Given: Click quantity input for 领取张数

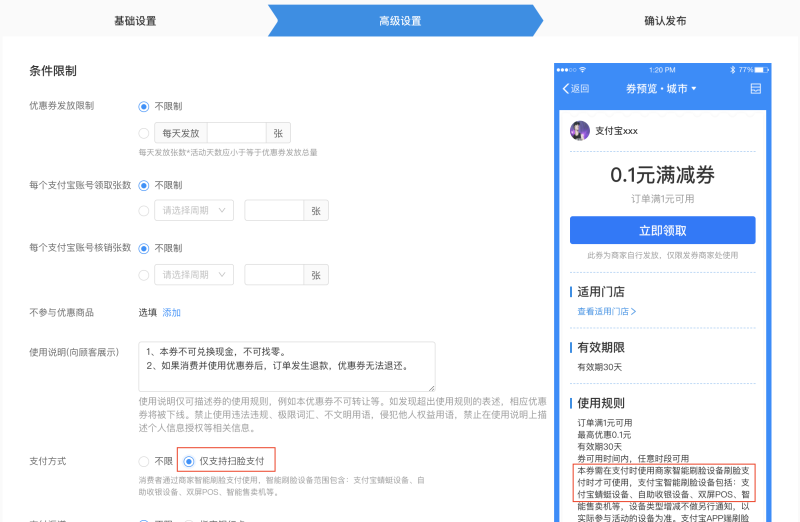Looking at the screenshot, I should [274, 210].
